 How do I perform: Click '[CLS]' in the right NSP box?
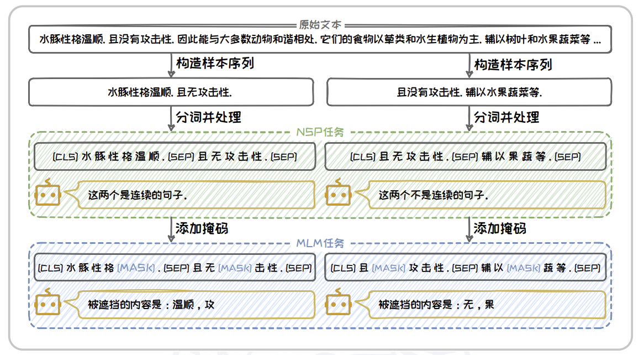coord(363,156)
